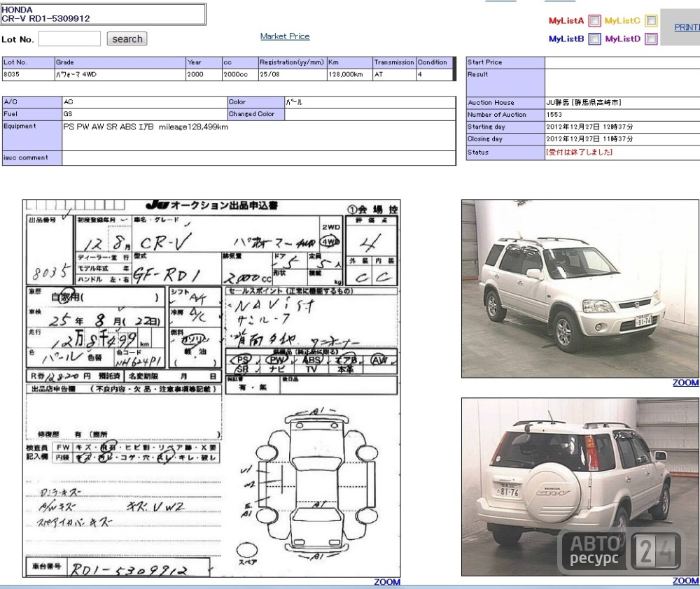This screenshot has height=589, width=700.
Task: Select the lot number 8035 cell
Action: (x=28, y=75)
